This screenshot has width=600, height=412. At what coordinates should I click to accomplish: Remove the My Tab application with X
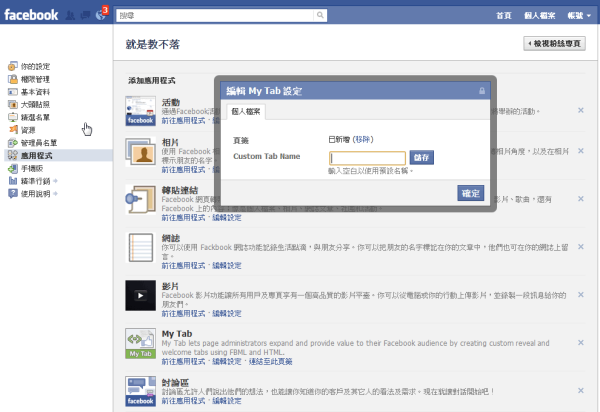[x=580, y=342]
